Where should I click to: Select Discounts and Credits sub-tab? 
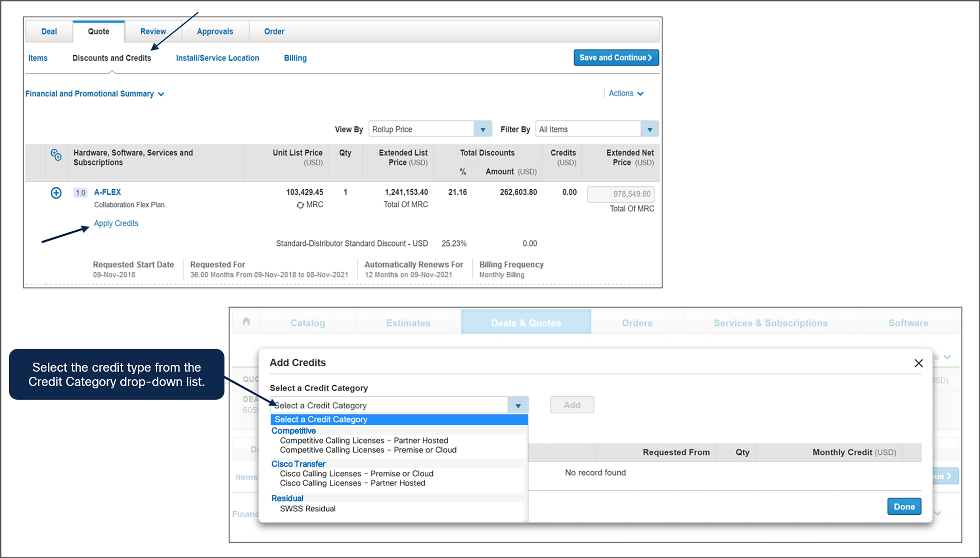(112, 58)
